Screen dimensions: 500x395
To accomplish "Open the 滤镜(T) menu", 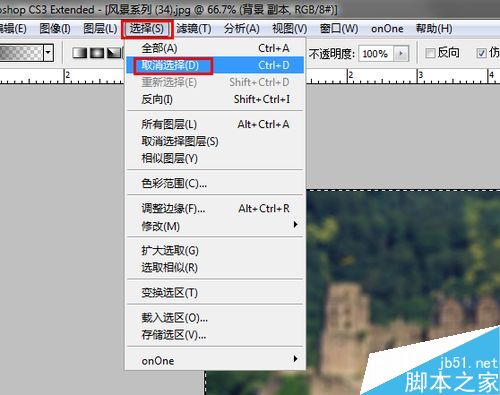I will 194,29.
